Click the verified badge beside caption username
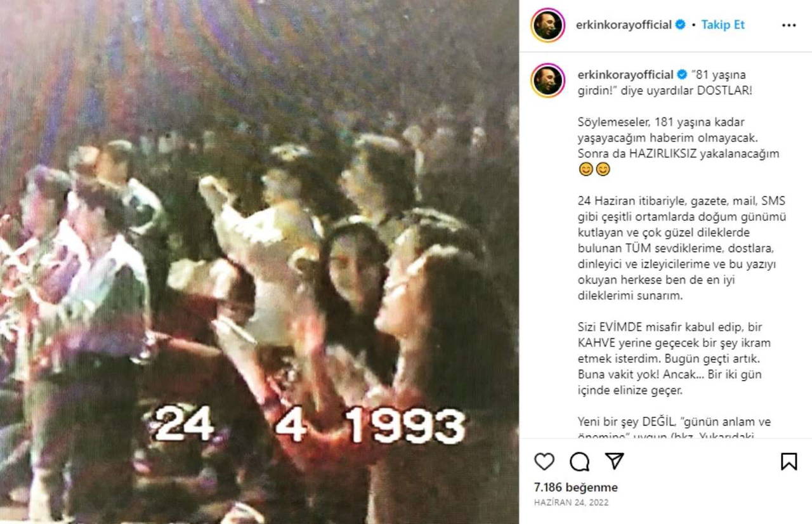The image size is (812, 524). coord(683,74)
